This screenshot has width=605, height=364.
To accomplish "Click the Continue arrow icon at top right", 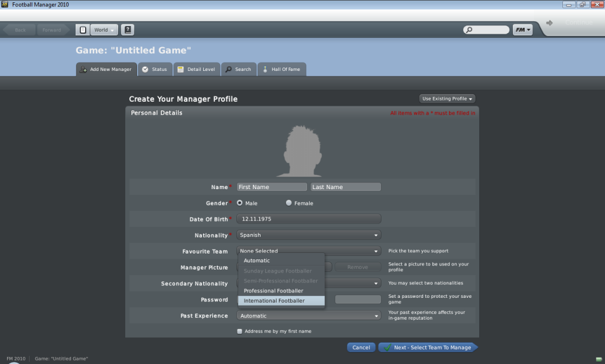I will (549, 23).
